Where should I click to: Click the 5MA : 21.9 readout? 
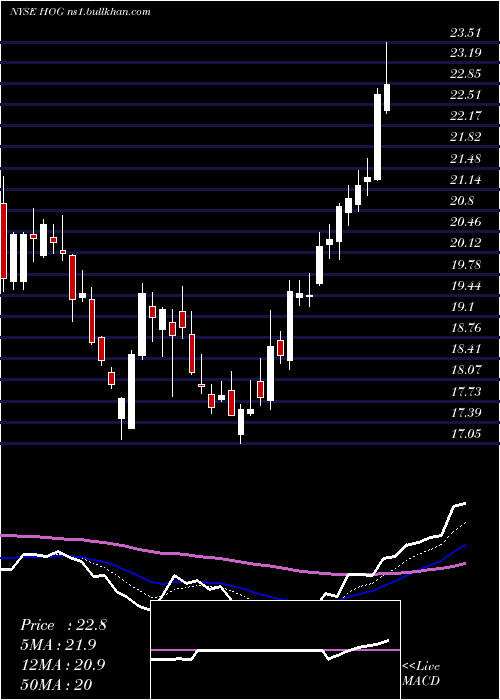click(x=58, y=645)
